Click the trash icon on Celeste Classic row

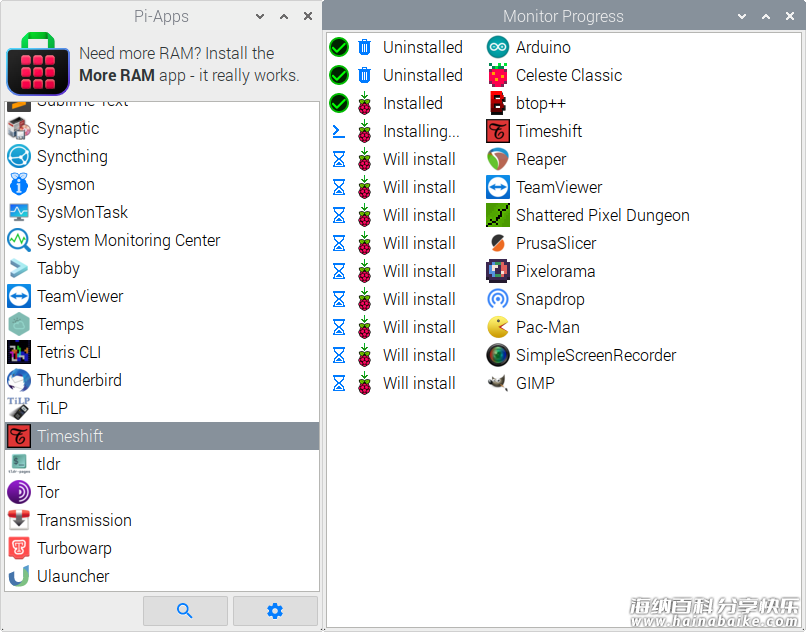[x=364, y=75]
